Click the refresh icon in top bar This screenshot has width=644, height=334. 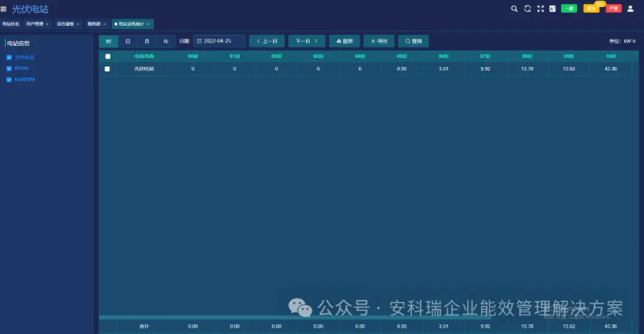tap(527, 9)
